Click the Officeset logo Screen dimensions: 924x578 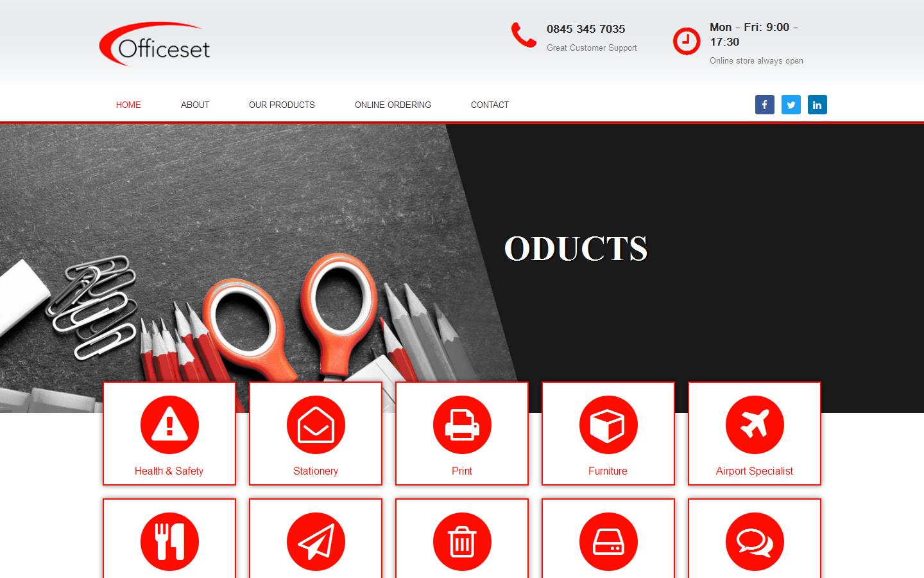pos(155,43)
